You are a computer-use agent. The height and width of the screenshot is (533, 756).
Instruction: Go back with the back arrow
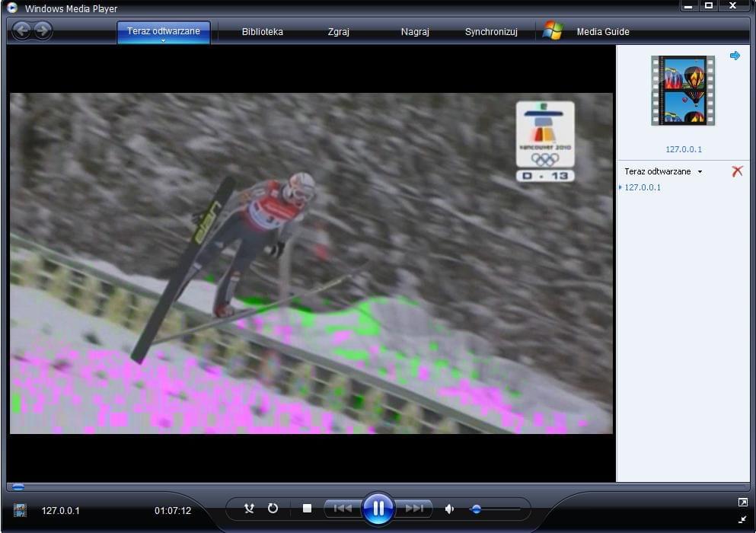click(x=22, y=30)
